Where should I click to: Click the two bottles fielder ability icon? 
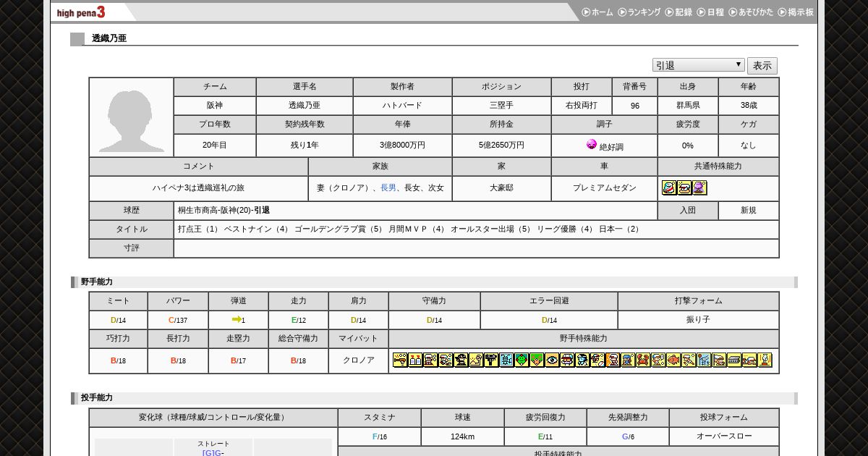[415, 360]
